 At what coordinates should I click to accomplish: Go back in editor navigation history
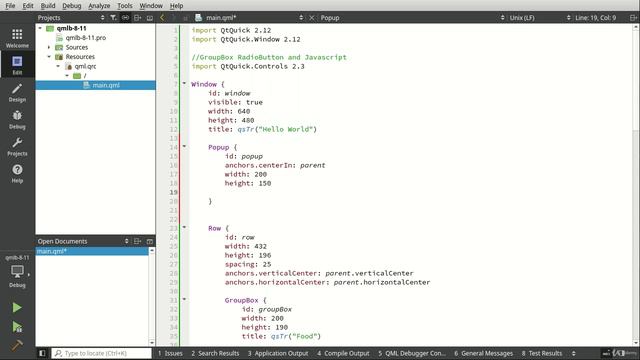click(x=162, y=18)
